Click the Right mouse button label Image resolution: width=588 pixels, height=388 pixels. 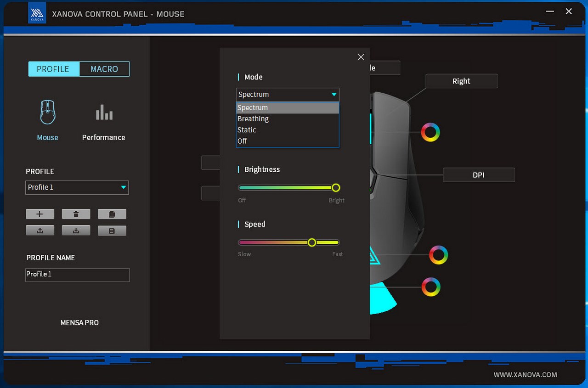(462, 81)
